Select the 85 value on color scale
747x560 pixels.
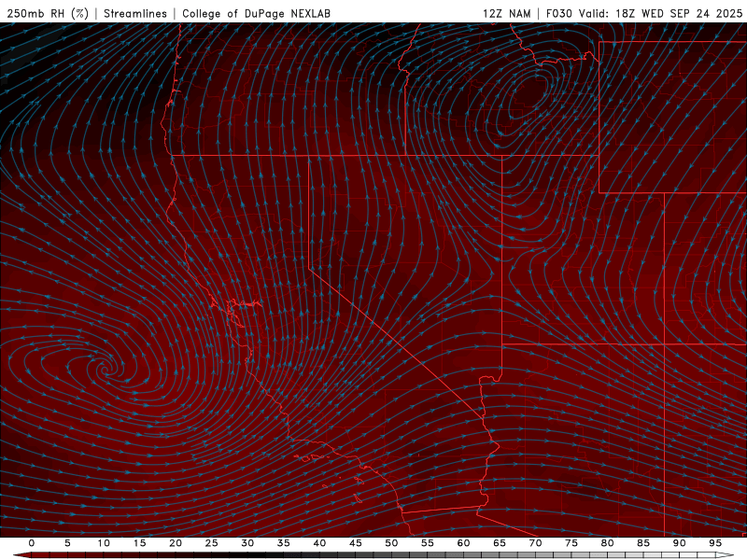(x=643, y=543)
